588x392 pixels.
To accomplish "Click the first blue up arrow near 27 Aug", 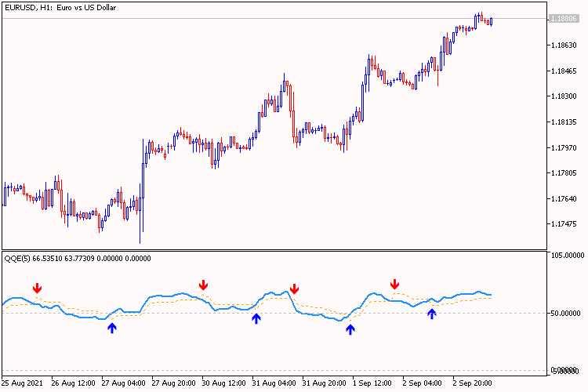I will point(112,328).
